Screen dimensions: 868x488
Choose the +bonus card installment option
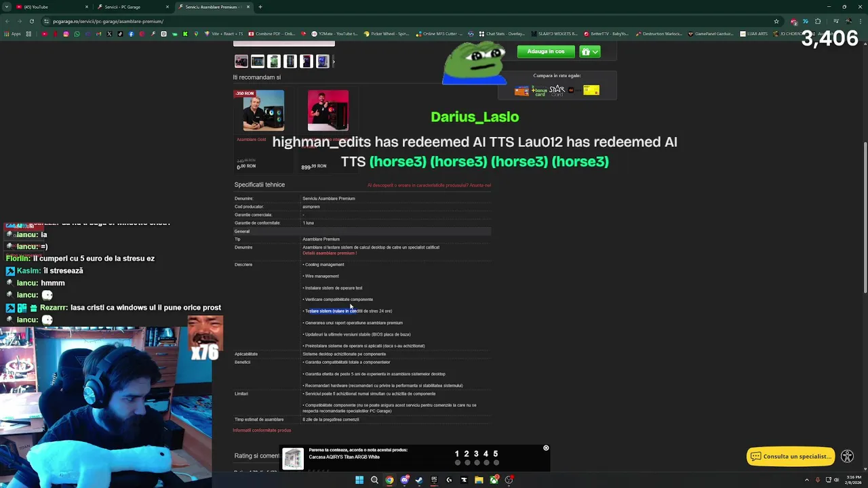click(539, 91)
